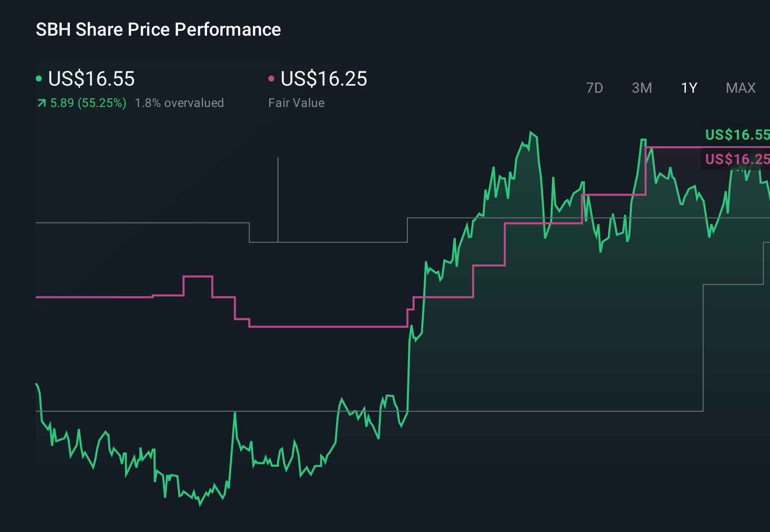Select the 1Y time range tab

point(688,88)
